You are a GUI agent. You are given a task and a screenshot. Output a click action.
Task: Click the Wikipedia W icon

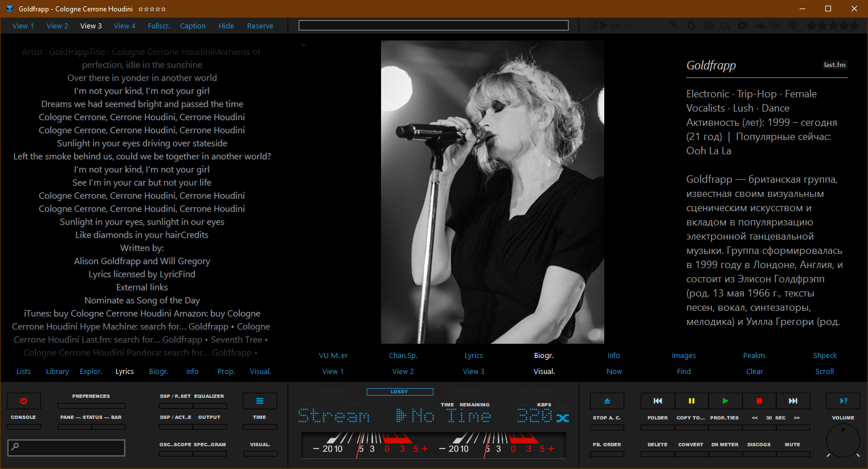776,26
